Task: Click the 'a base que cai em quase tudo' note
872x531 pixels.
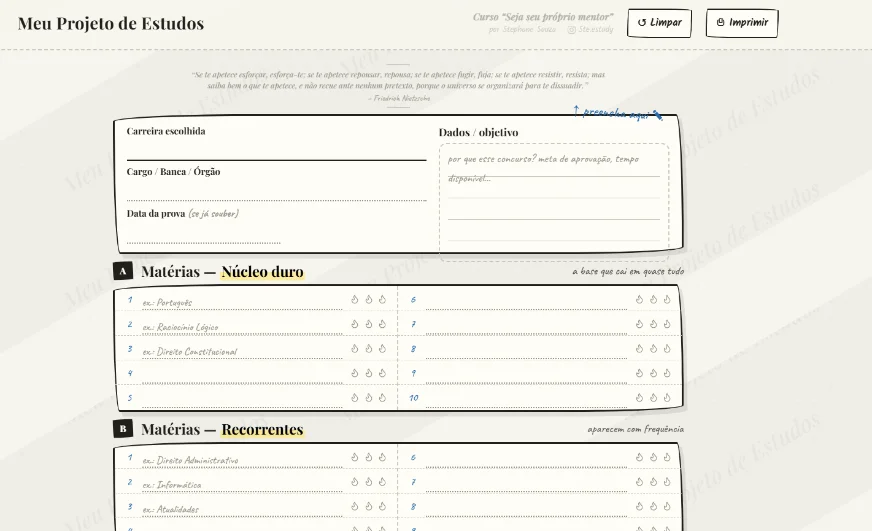Action: (628, 271)
